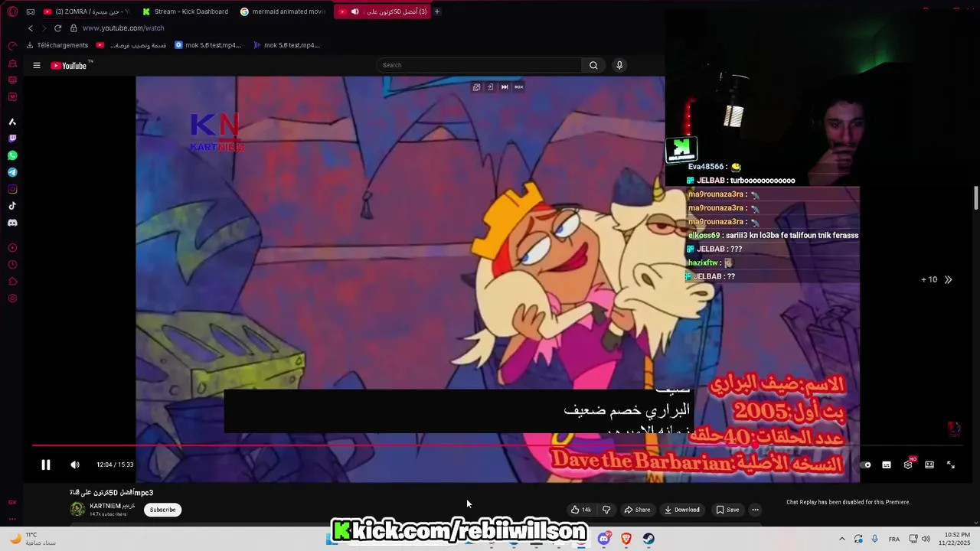Switch to the ZOMRA YouTube tab
This screenshot has height=551, width=980.
point(87,11)
